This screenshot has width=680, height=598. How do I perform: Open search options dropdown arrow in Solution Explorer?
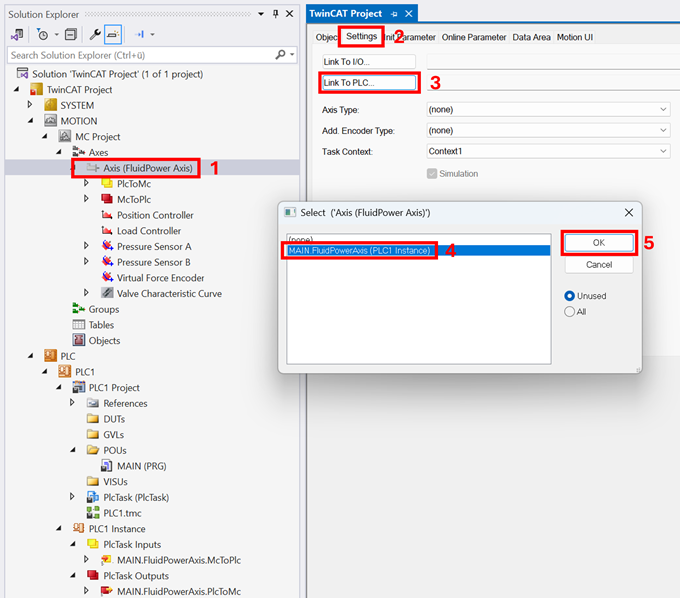tap(292, 55)
